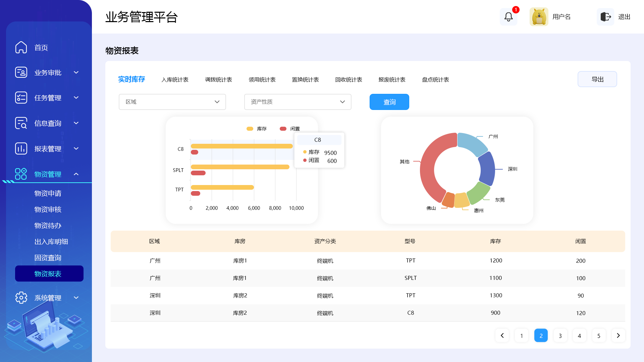The height and width of the screenshot is (362, 644).
Task: Click the 查询 button
Action: pyautogui.click(x=389, y=102)
